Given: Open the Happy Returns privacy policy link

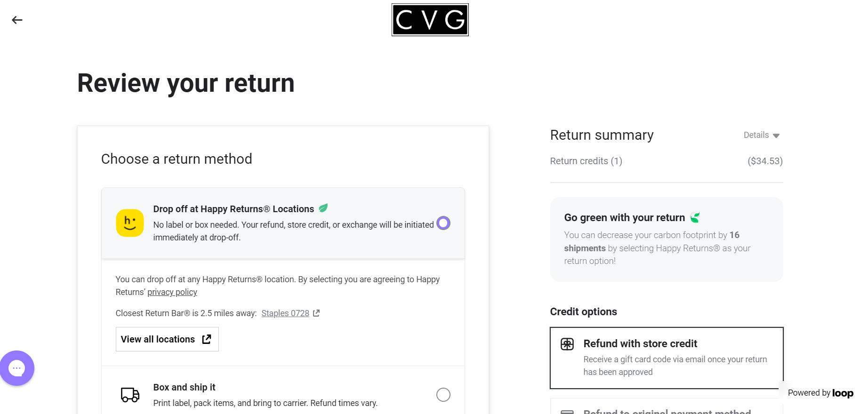Looking at the screenshot, I should [172, 292].
